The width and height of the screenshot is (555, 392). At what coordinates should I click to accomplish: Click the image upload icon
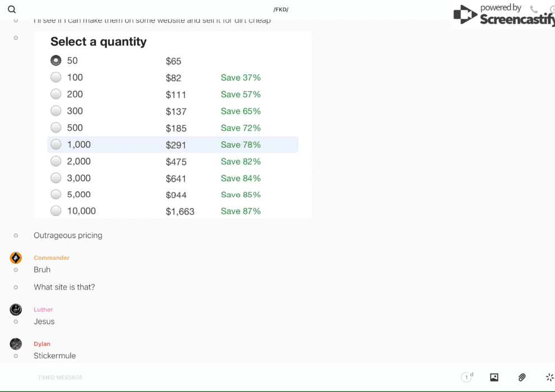coord(494,377)
